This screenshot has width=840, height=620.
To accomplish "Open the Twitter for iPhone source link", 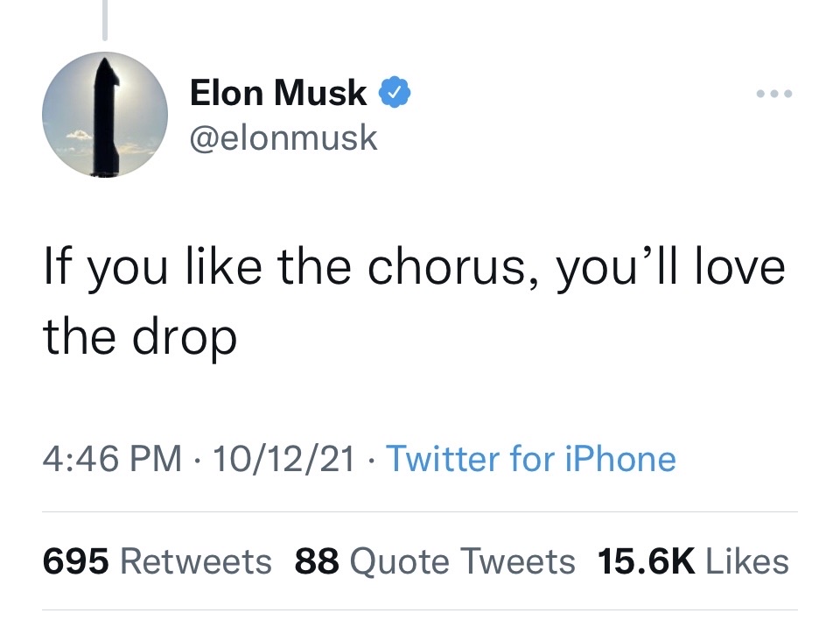I will (530, 459).
